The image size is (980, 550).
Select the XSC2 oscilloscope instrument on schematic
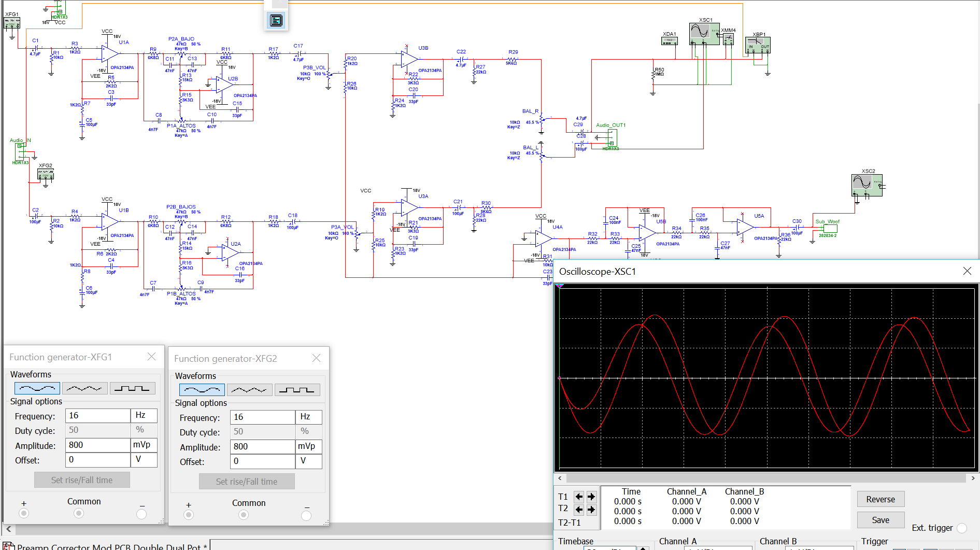[x=867, y=185]
